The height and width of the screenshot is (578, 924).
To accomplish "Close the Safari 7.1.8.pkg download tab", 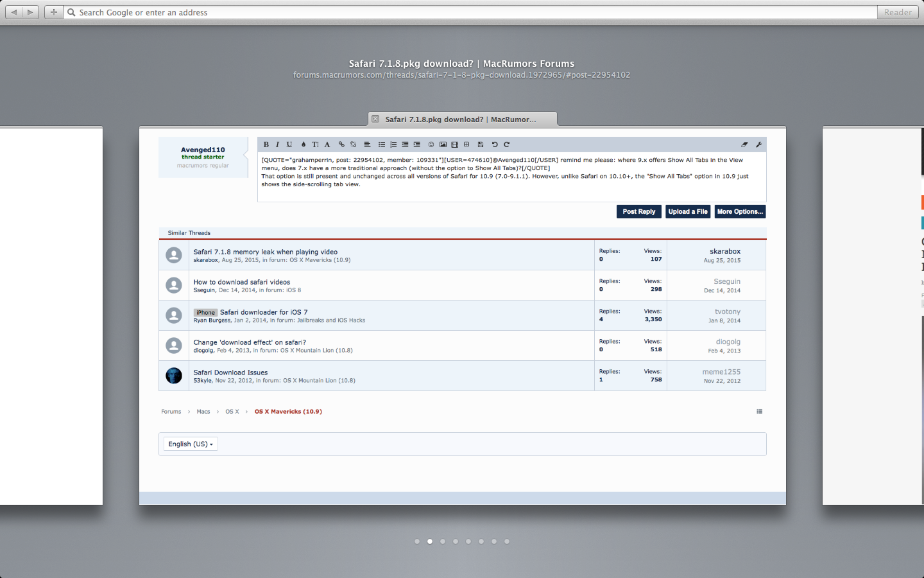I will [x=375, y=119].
